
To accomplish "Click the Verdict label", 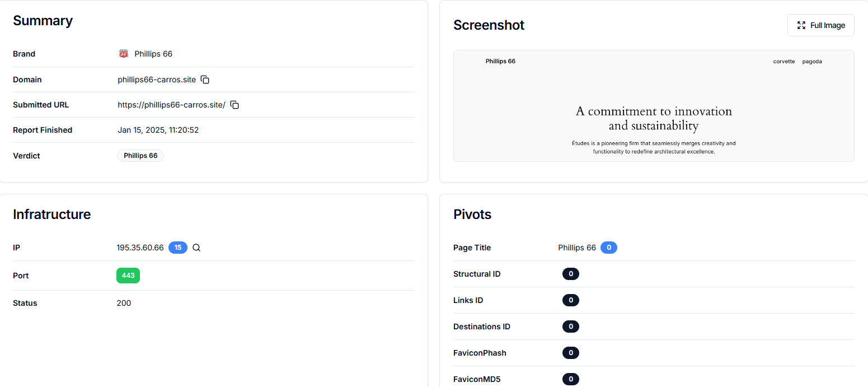I will point(26,156).
